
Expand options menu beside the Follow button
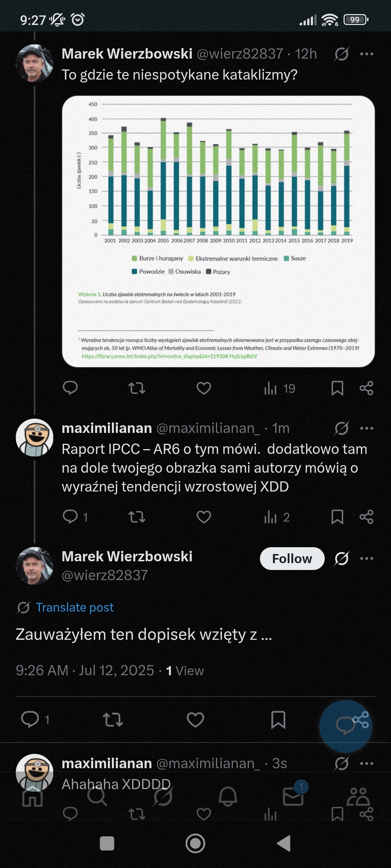366,558
